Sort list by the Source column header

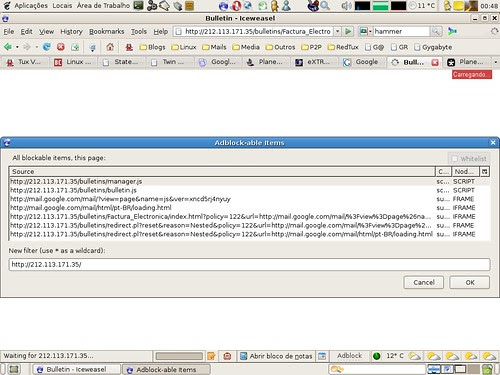(222, 172)
